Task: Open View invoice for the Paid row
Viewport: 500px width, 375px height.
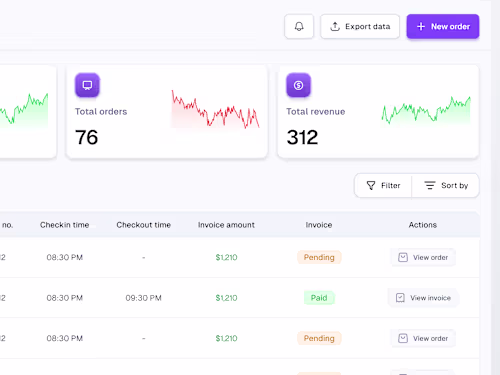Action: coord(423,298)
